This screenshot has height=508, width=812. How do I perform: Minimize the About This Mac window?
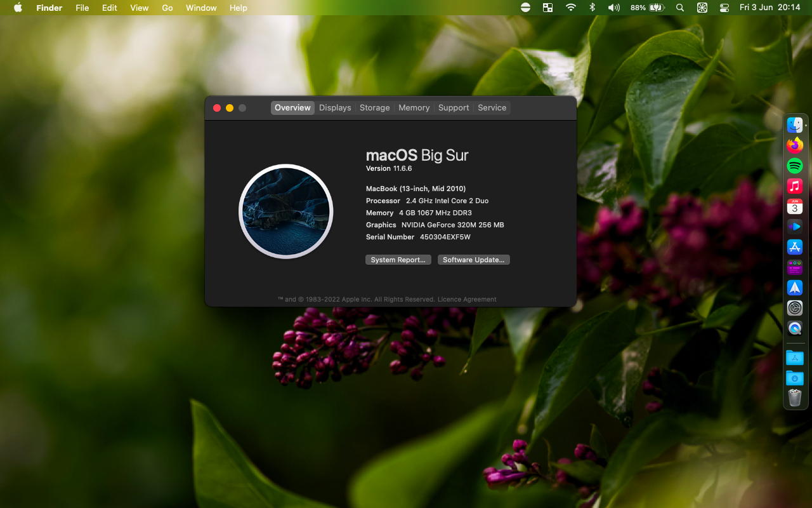(230, 108)
